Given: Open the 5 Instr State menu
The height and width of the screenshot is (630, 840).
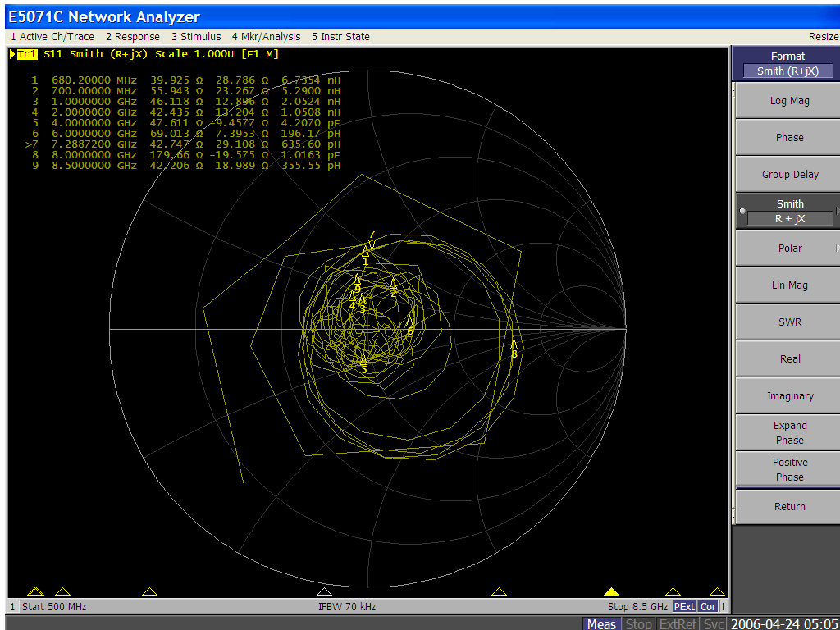Looking at the screenshot, I should 340,36.
